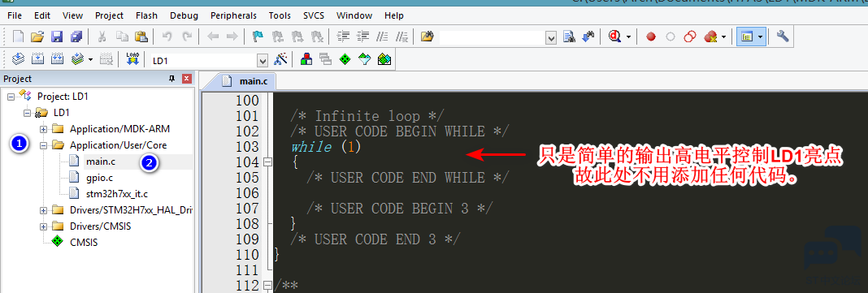Viewport: 868px width, 293px height.
Task: Open window layout dropdown arrow
Action: coord(761,37)
